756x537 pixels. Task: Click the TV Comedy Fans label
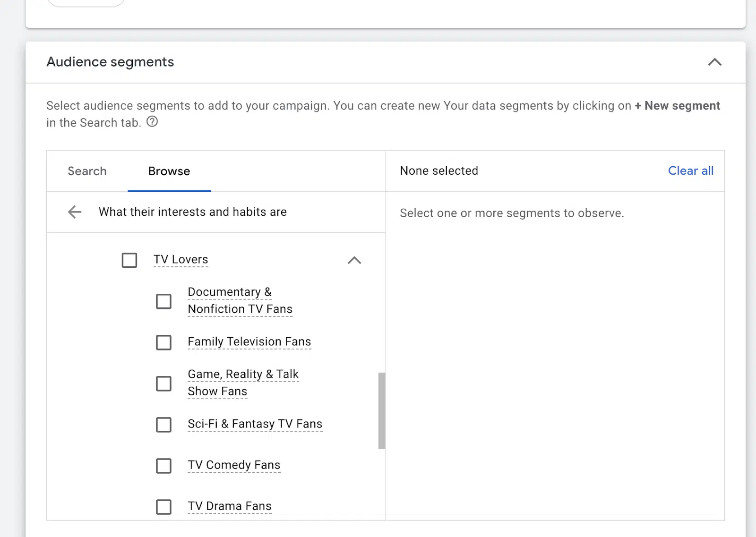click(234, 465)
